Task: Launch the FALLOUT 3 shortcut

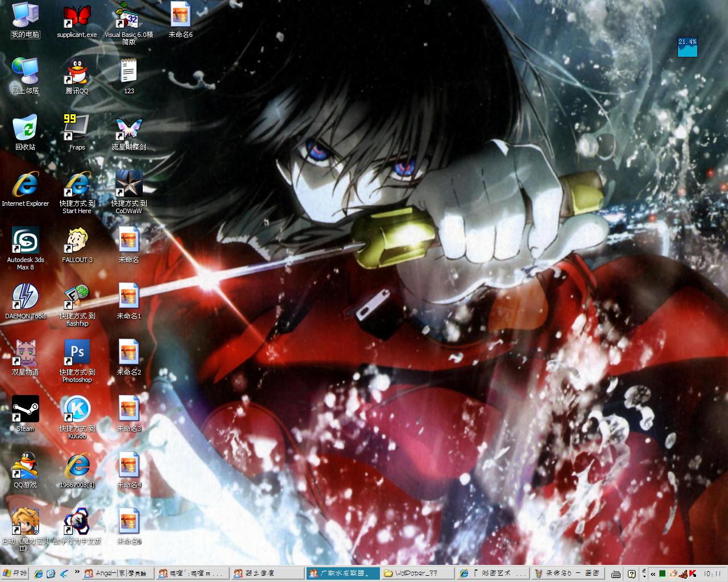Action: click(77, 245)
